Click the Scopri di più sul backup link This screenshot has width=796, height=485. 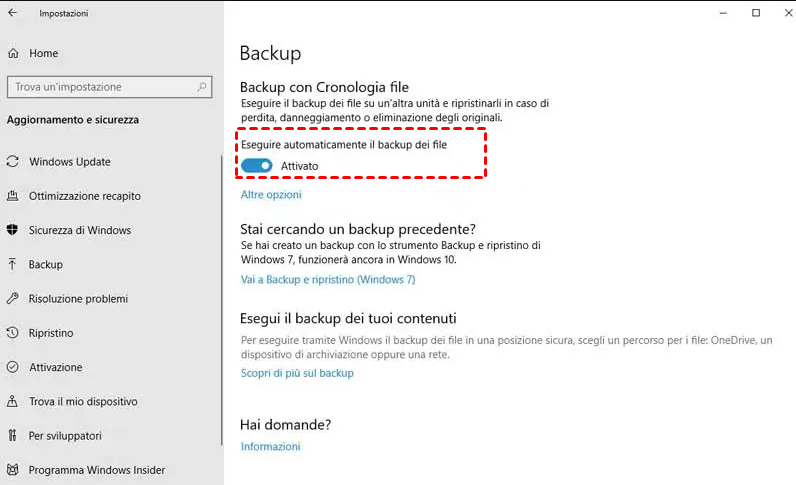tap(297, 373)
